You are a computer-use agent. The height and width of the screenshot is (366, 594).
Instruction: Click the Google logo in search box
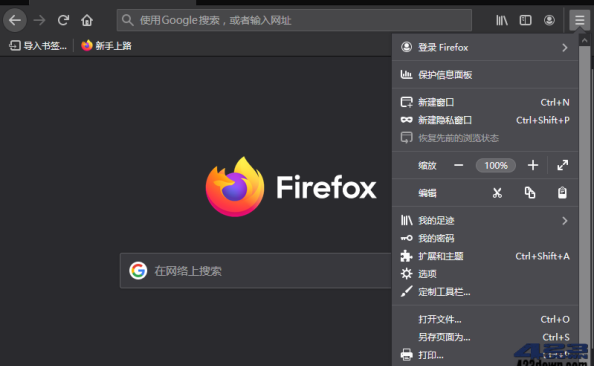point(138,271)
